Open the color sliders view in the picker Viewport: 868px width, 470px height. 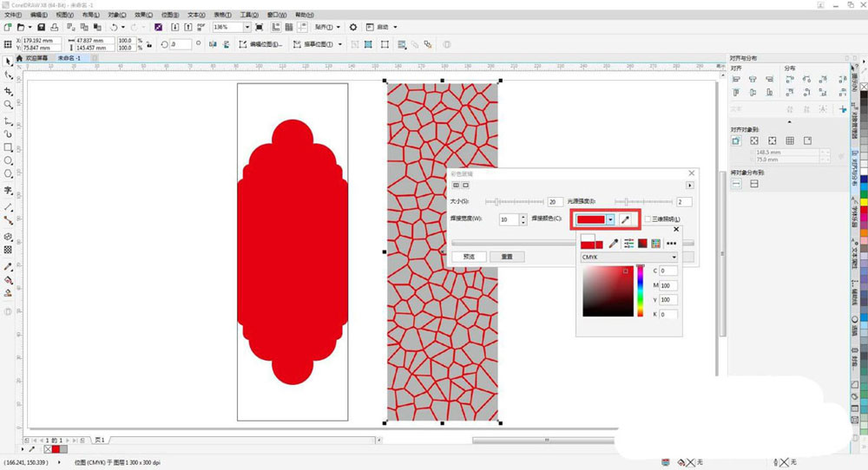pyautogui.click(x=628, y=244)
